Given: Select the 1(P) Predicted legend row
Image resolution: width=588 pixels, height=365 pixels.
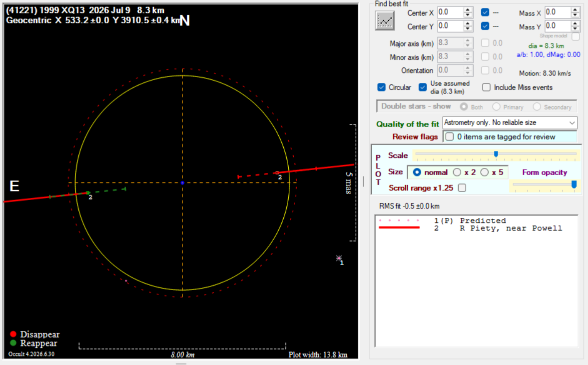Looking at the screenshot, I should click(476, 220).
